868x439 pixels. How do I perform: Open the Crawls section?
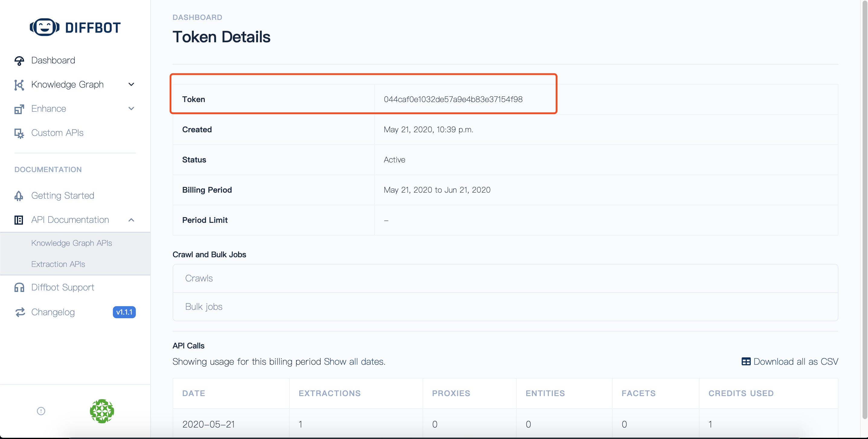click(x=199, y=278)
